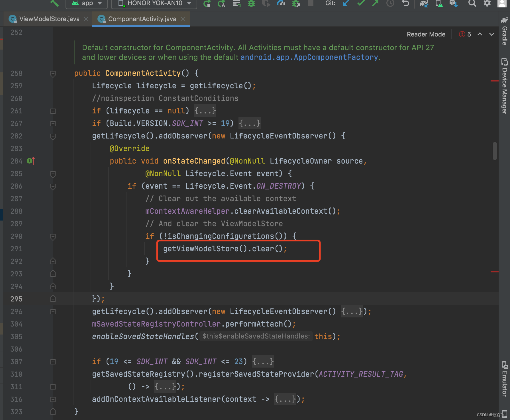
Task: Click the folded {...} on line 296
Action: pos(352,311)
